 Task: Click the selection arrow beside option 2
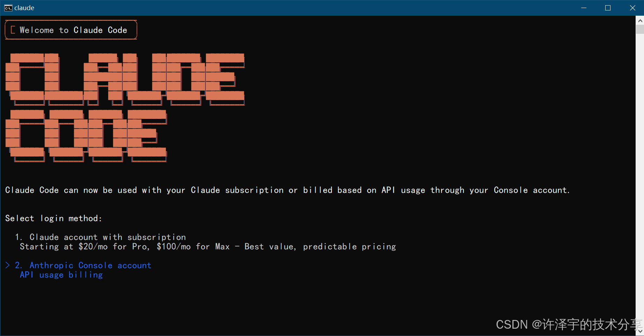click(8, 265)
